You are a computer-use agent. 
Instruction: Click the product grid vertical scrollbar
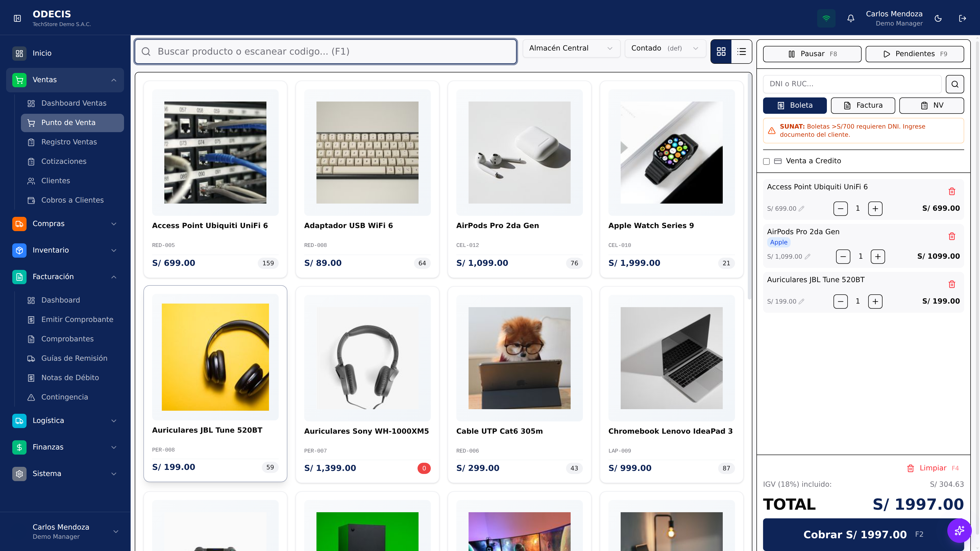point(750,186)
